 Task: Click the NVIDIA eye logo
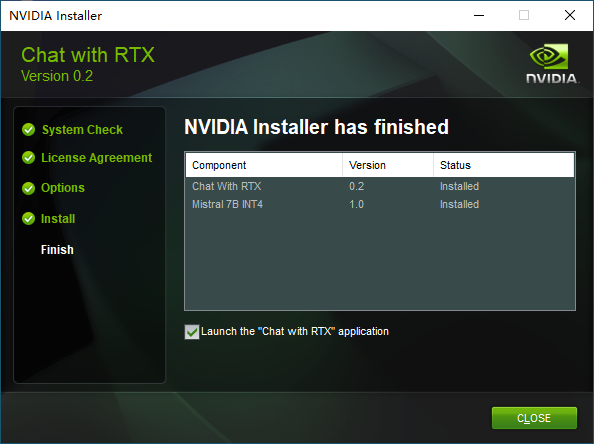549,56
